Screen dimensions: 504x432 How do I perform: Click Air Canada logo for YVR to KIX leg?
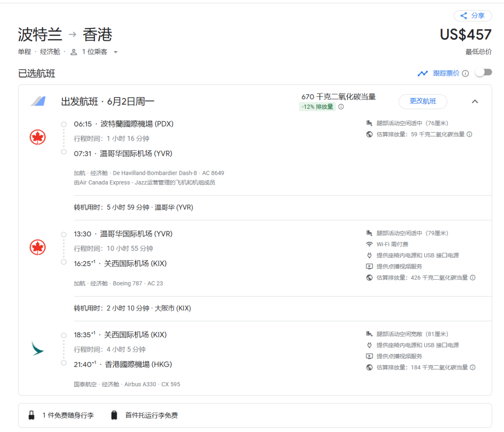click(38, 248)
